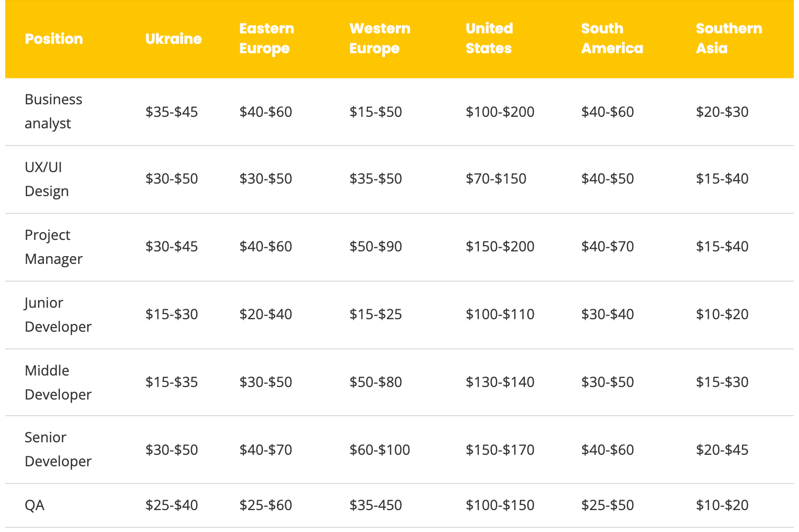Click the Project Manager row label
The width and height of the screenshot is (799, 532).
(53, 247)
